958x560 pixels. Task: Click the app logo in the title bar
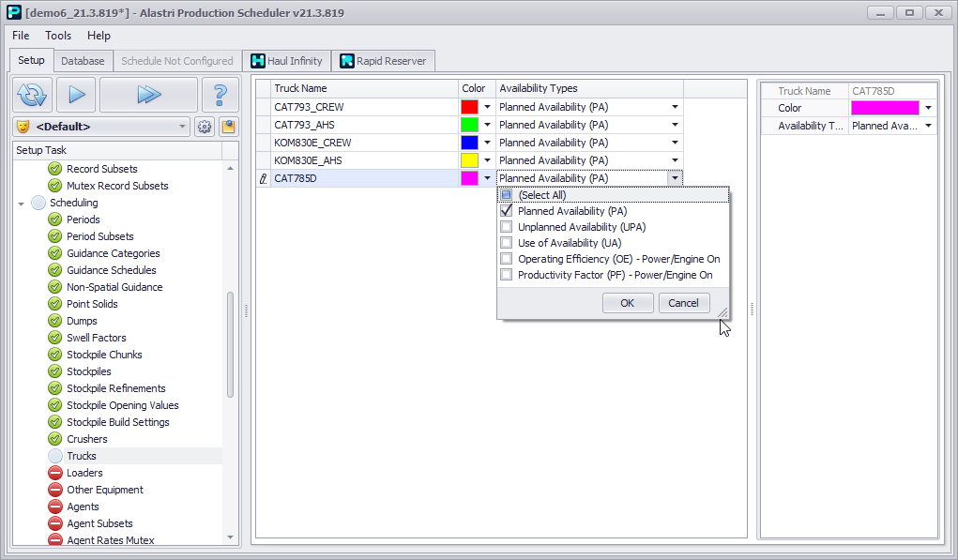13,12
